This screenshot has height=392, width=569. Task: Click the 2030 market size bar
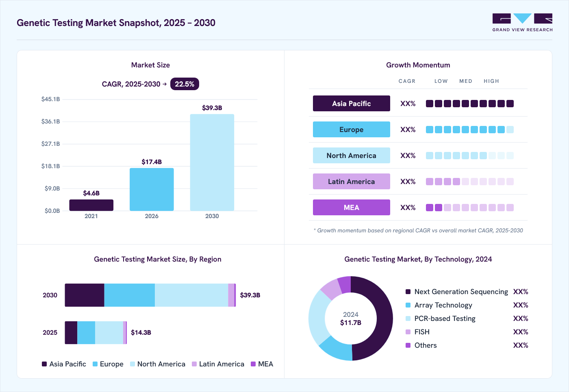click(x=212, y=162)
